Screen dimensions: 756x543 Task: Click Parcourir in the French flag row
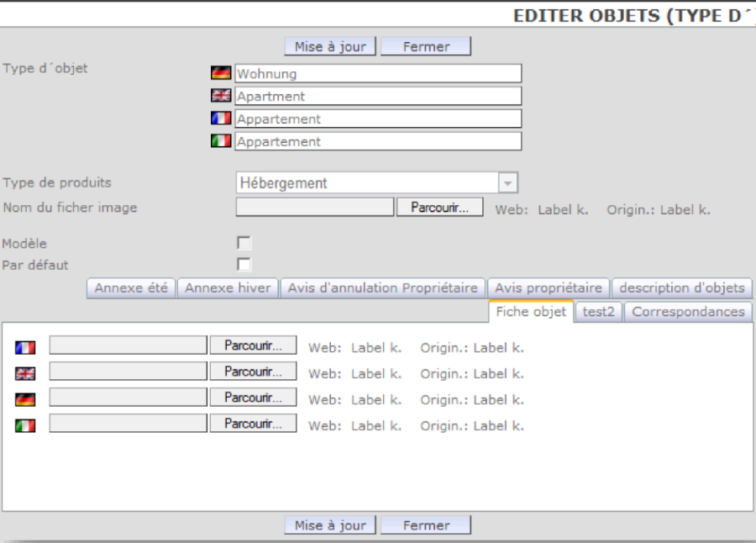[x=253, y=345]
